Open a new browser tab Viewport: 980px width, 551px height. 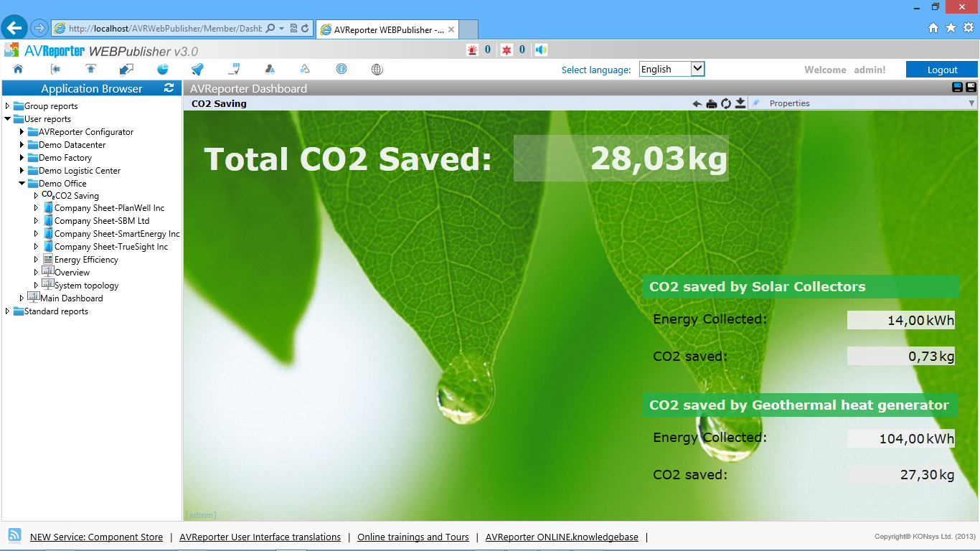[468, 29]
